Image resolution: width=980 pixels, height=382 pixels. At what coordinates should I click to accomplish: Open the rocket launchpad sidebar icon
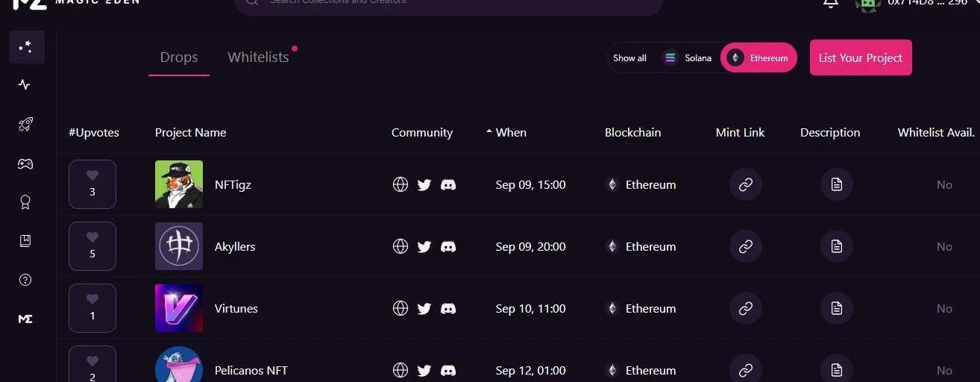tap(25, 125)
